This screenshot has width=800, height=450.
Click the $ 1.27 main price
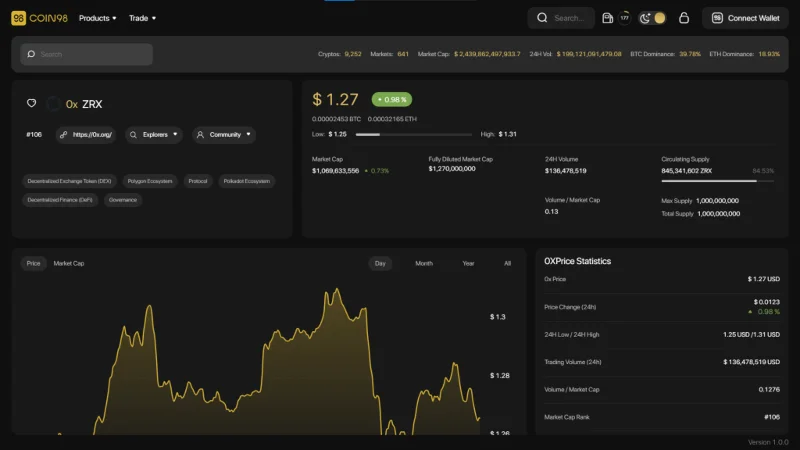click(335, 99)
